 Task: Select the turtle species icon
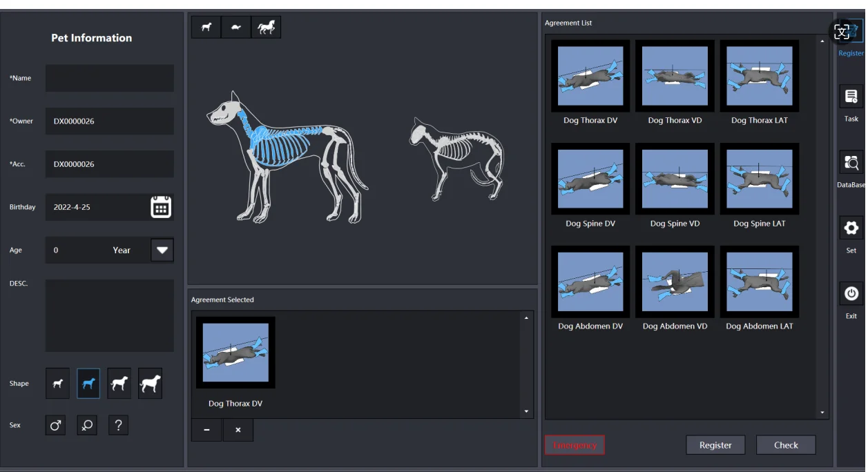click(235, 28)
